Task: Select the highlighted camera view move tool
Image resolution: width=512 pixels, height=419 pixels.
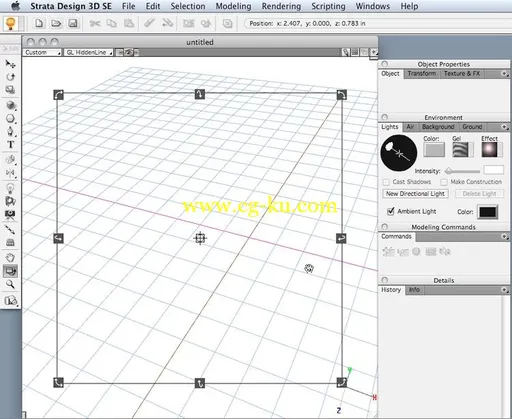Action: 10,271
